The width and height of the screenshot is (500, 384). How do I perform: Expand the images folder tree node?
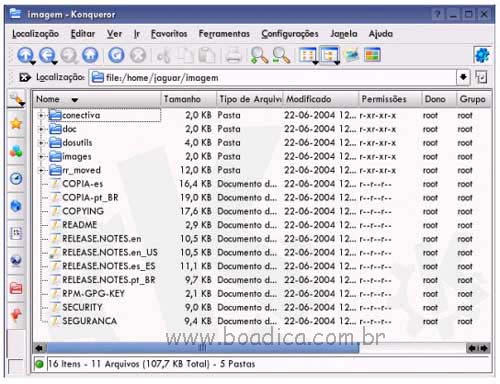click(x=41, y=156)
